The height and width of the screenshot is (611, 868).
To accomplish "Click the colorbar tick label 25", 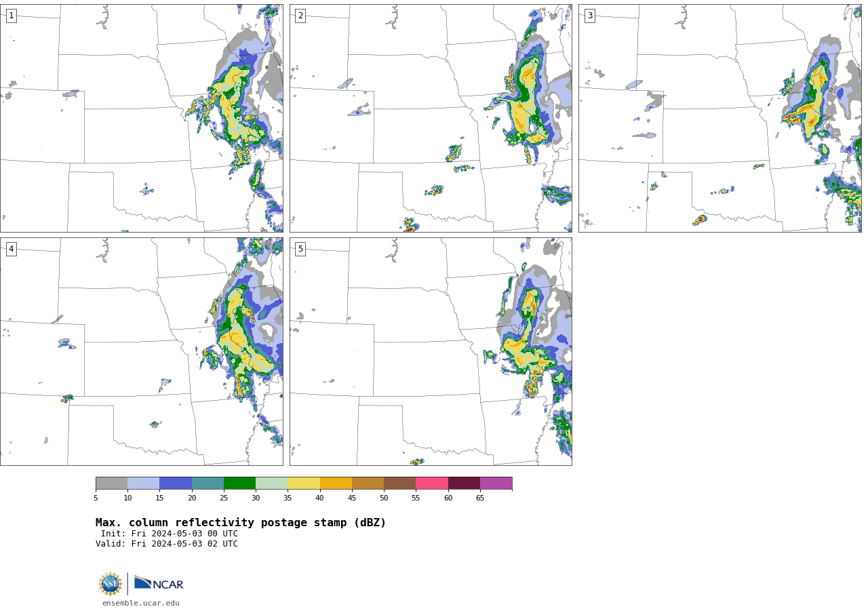I will coord(224,498).
